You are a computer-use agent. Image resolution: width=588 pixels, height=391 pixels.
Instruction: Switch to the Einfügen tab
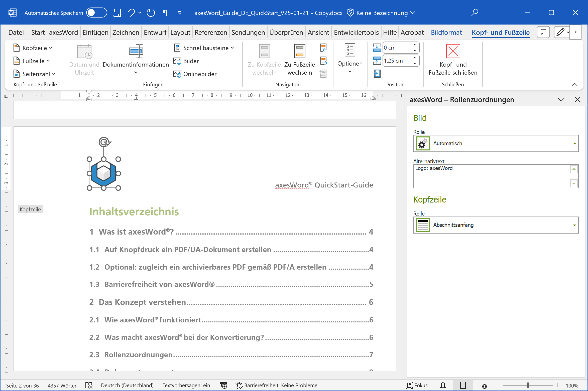pyautogui.click(x=95, y=33)
